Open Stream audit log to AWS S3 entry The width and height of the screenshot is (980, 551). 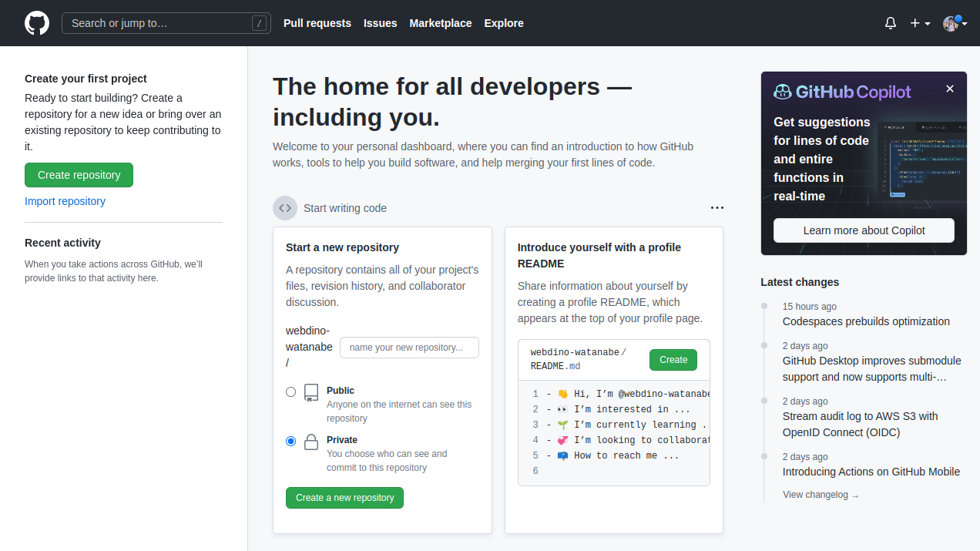coord(861,425)
